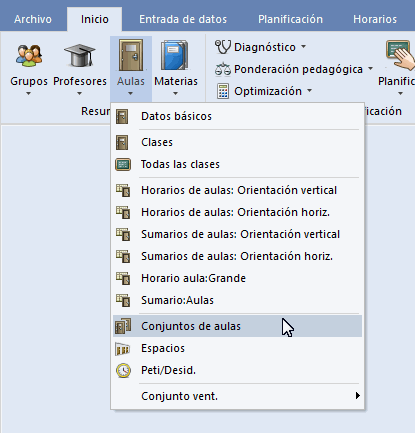Open the dropdown arrow beside Diagnóstico
Viewport: 415px width, 433px height.
click(303, 47)
